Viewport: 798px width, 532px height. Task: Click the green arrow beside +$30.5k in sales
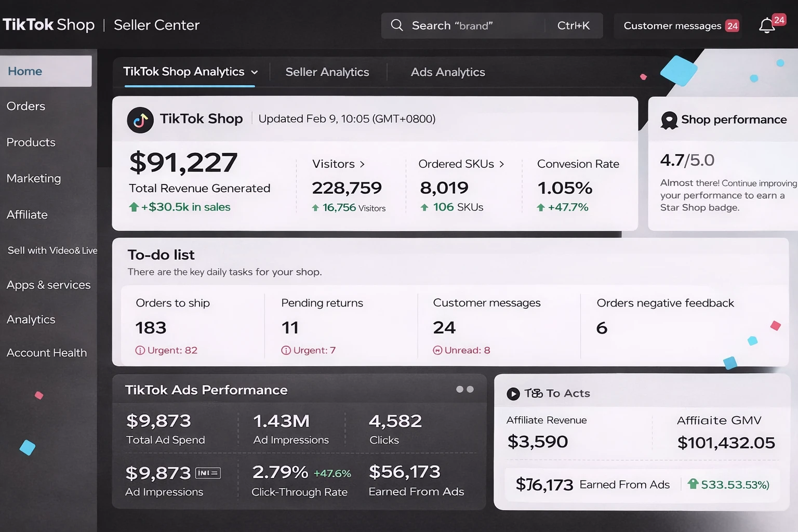pyautogui.click(x=134, y=207)
